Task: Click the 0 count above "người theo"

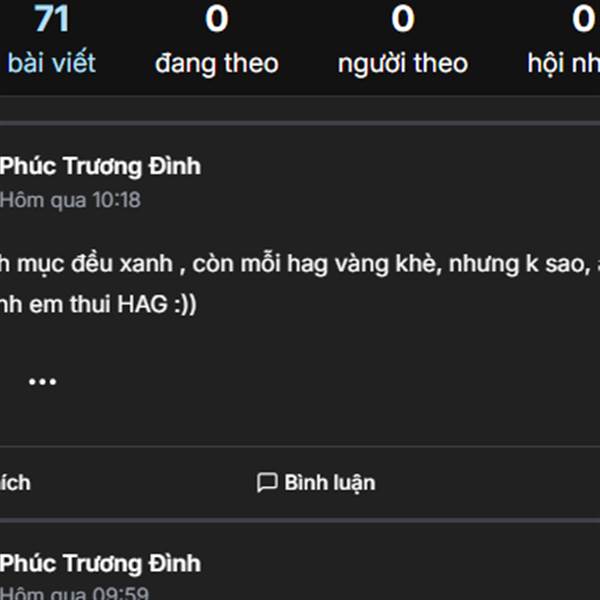Action: pos(402,19)
